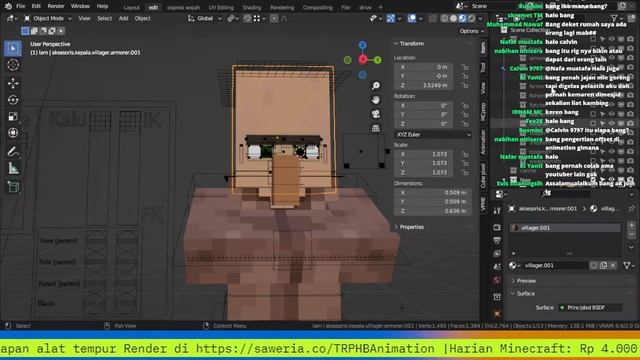Switch to Shading workspace tab

251,7
